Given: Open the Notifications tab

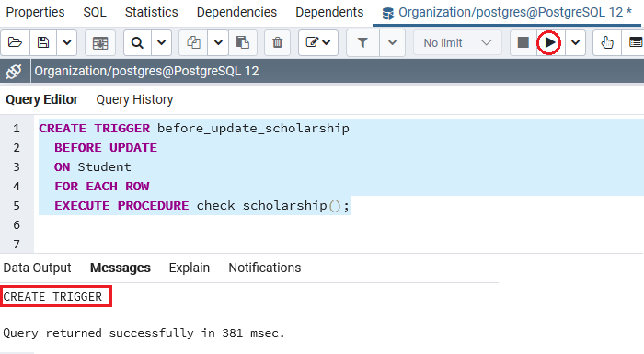Looking at the screenshot, I should click(x=265, y=268).
